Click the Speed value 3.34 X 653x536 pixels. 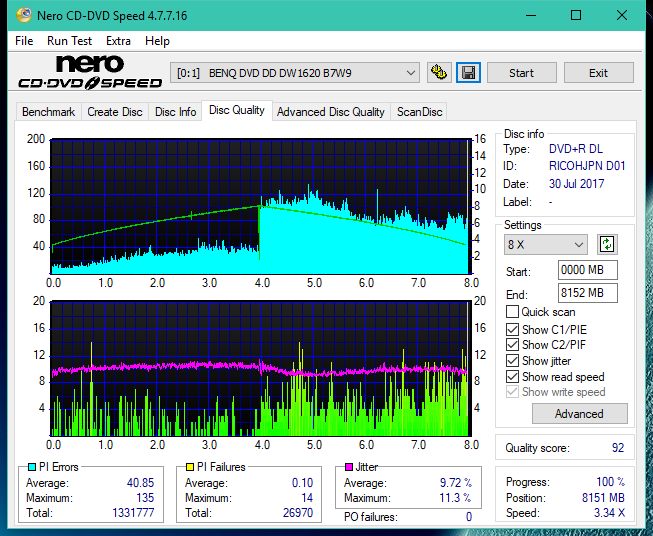[609, 513]
